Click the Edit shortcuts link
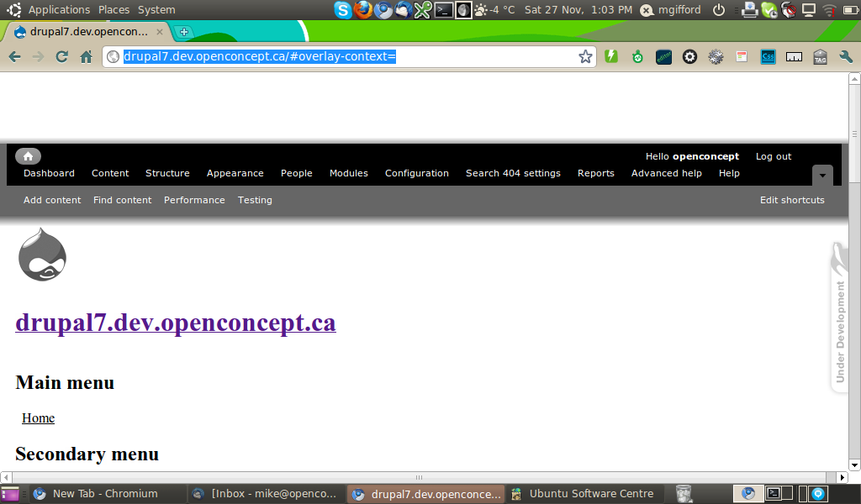Screen dimensions: 861x504 click(792, 200)
